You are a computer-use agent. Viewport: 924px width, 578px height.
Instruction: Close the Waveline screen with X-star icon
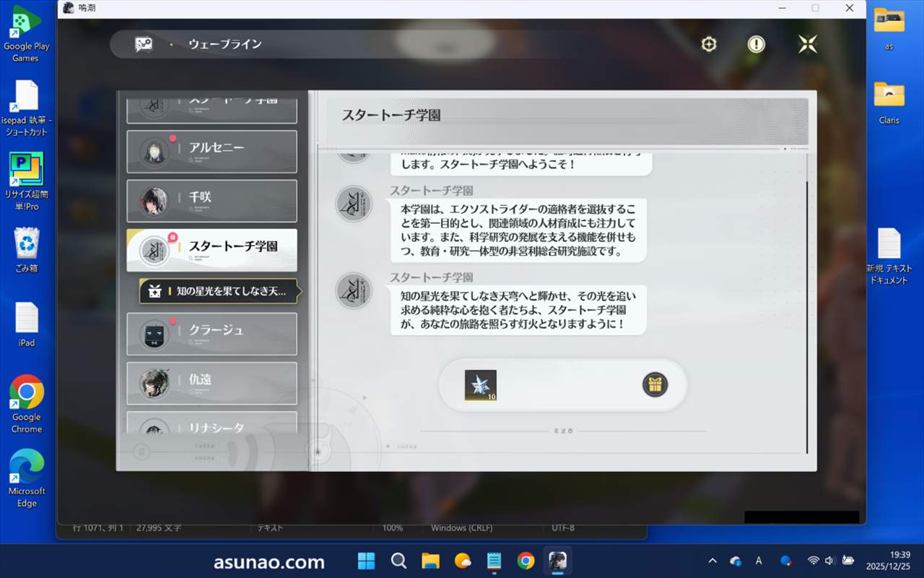click(807, 44)
